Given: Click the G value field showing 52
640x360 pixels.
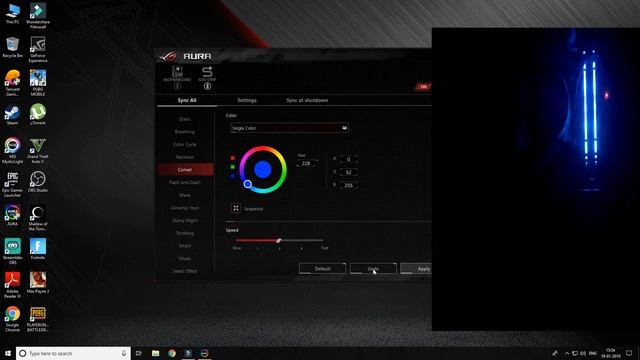Looking at the screenshot, I should [348, 172].
